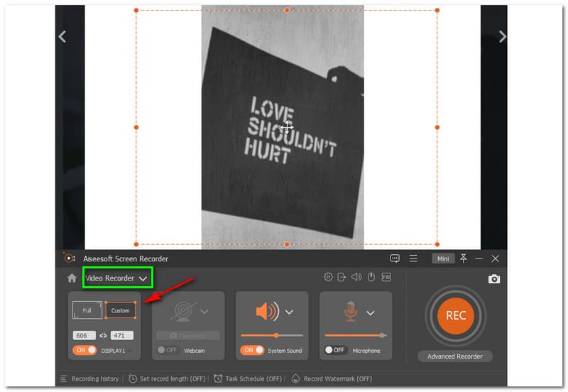
Task: Open recording settings gear icon
Action: tap(328, 278)
